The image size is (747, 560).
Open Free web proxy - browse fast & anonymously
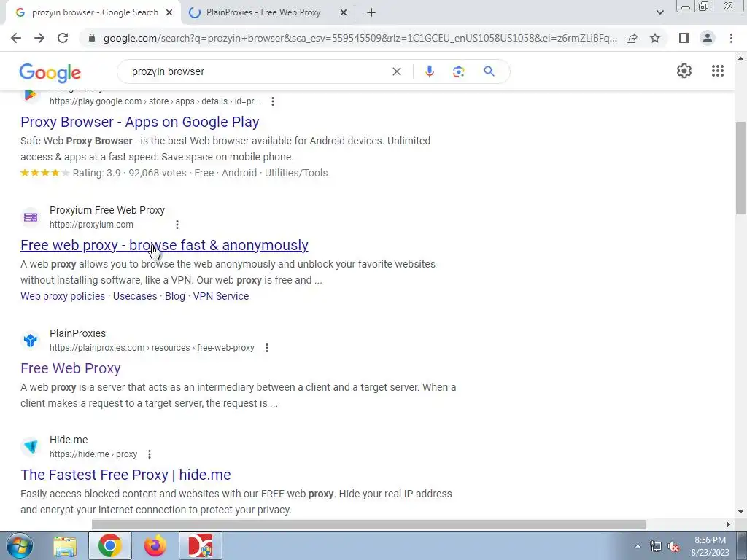point(164,245)
